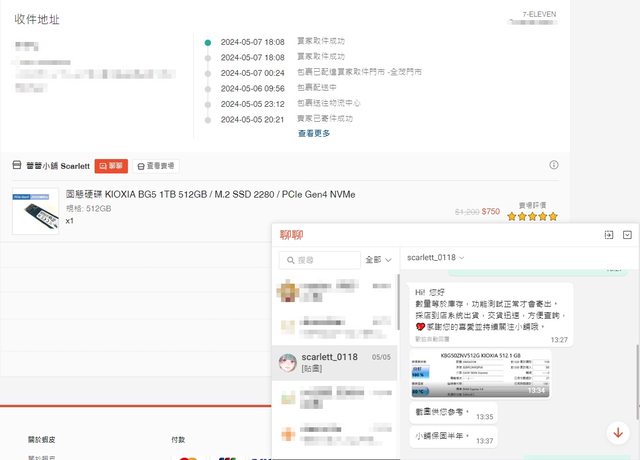640x460 pixels.
Task: Open the KIOXIA SSD product thumbnail
Action: (36, 211)
